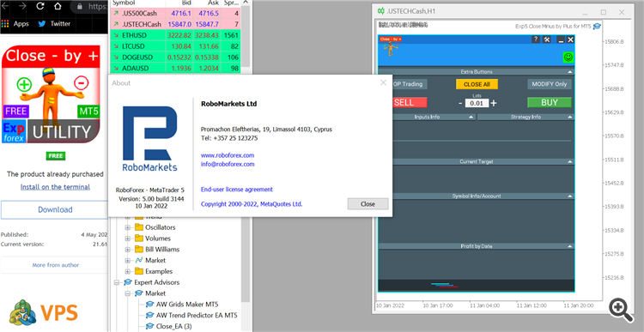Click the green smiley face icon
The width and height of the screenshot is (644, 332).
(x=568, y=57)
